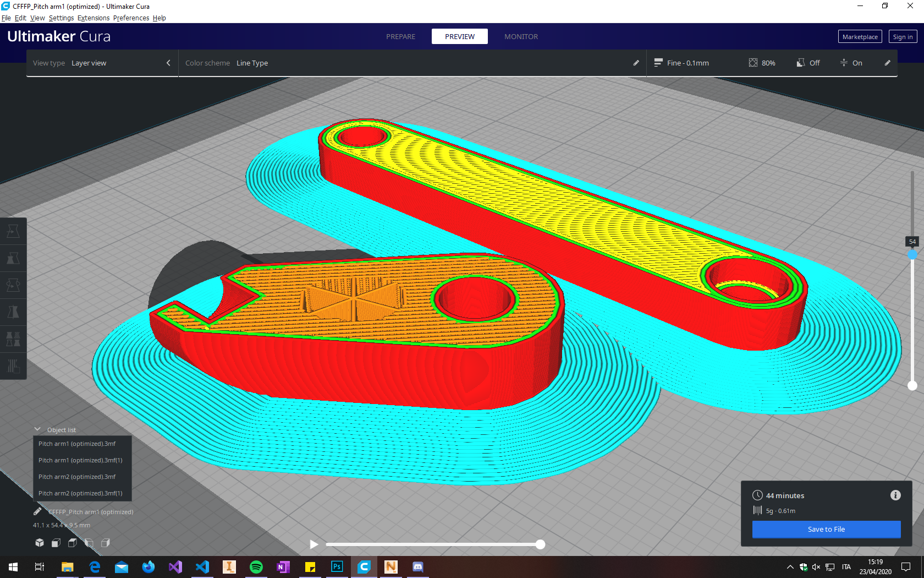Screen dimensions: 924x578
Task: Select the Scale tool in left toolbar
Action: [13, 258]
